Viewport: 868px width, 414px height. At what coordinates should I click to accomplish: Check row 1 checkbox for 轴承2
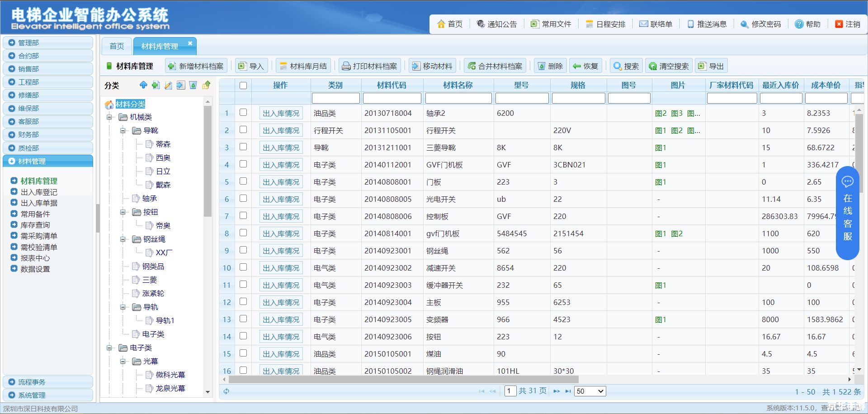click(243, 112)
